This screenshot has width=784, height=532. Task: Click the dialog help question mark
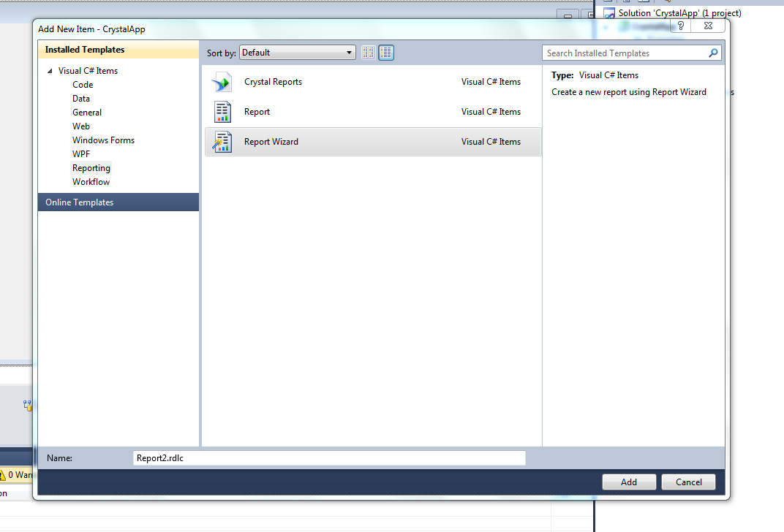680,26
